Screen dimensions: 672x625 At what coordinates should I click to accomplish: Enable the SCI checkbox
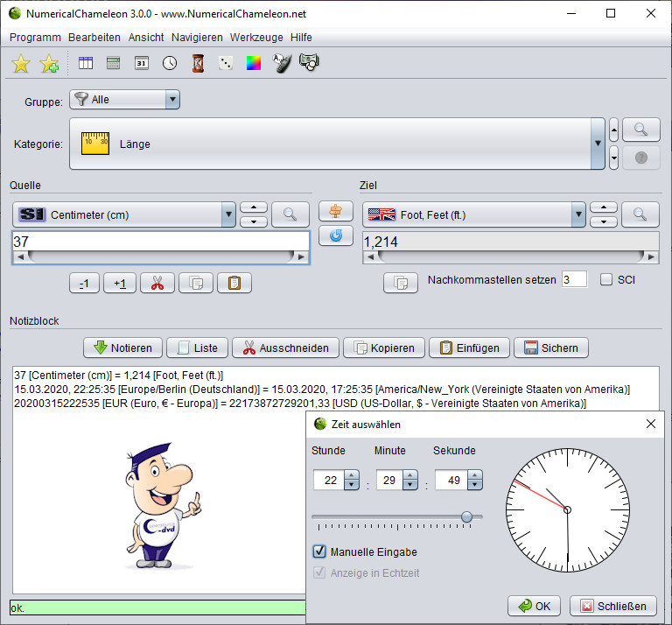pyautogui.click(x=606, y=280)
